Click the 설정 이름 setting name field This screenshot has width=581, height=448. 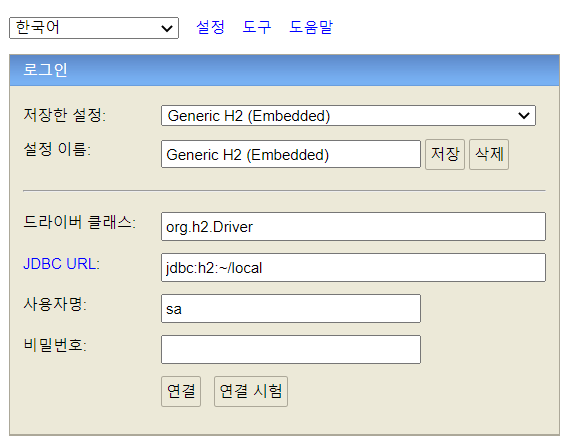(291, 154)
